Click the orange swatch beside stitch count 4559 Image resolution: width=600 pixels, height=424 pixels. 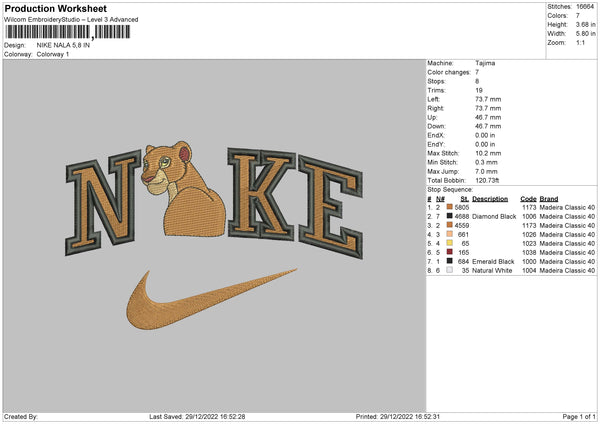[449, 225]
